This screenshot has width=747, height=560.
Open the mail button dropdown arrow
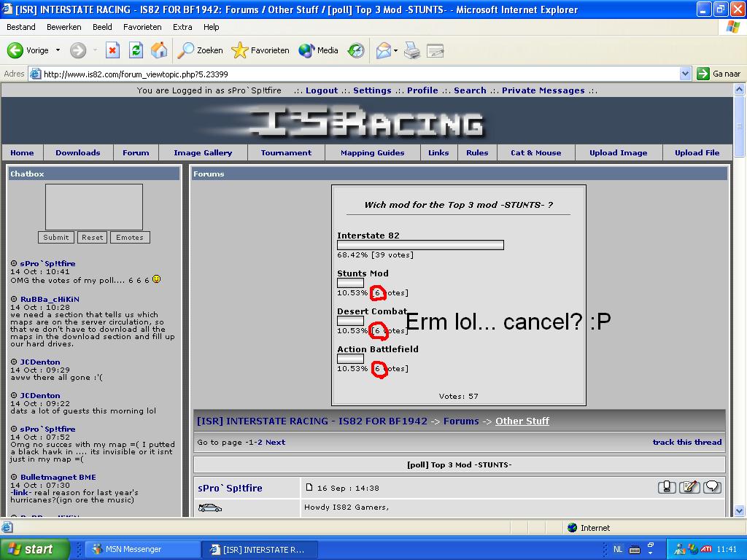[x=395, y=50]
